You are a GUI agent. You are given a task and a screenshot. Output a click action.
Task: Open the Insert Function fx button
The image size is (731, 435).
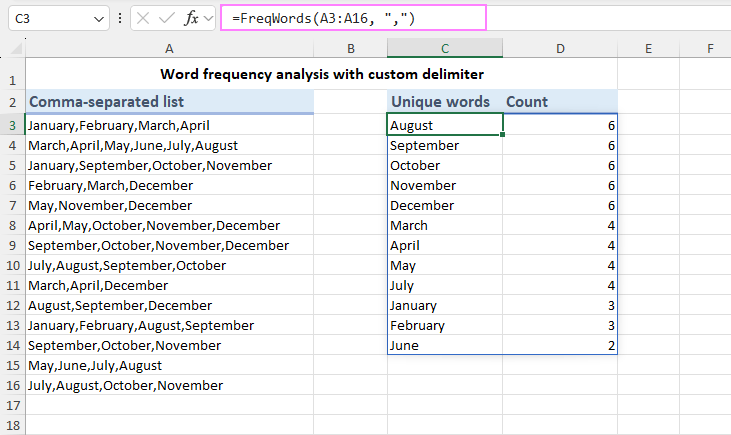click(192, 19)
